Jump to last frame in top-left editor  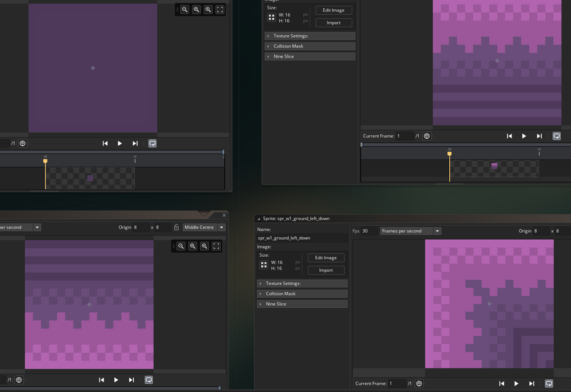[x=135, y=143]
